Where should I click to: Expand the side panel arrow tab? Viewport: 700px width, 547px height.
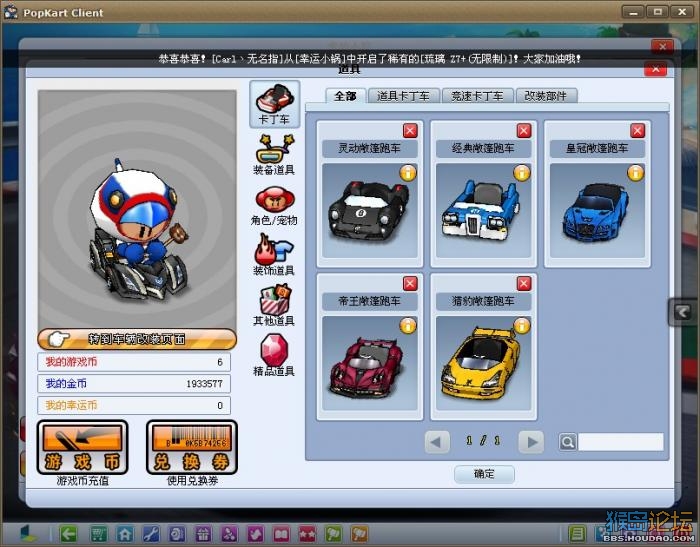click(x=682, y=312)
